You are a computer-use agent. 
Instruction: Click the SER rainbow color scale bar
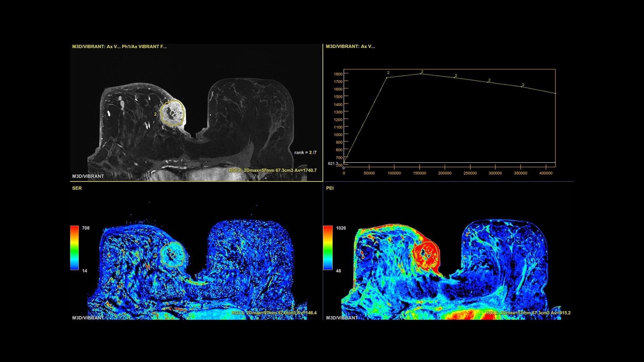pos(74,248)
